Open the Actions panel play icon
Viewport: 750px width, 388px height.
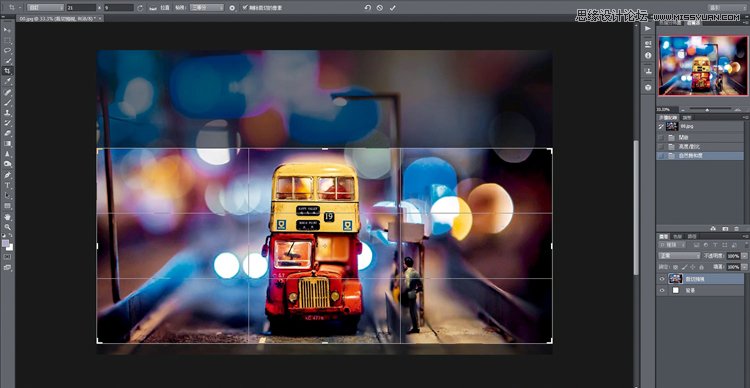648,29
